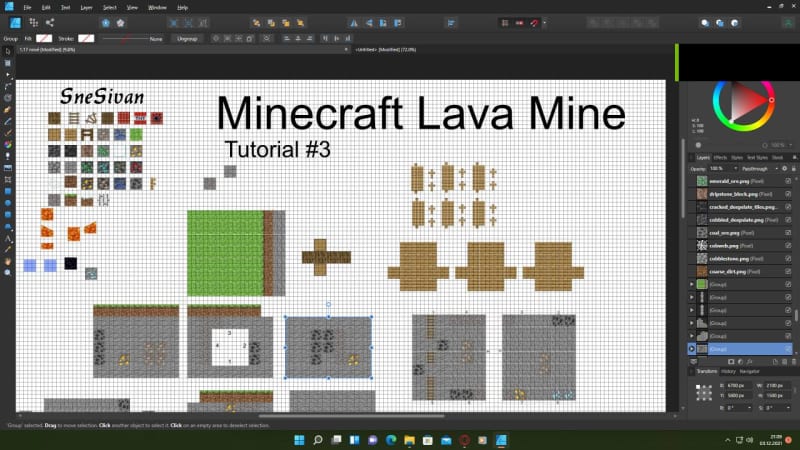Screen dimensions: 800x450
Task: Toggle visibility of cracked_deepslate_tiles layer
Action: [x=788, y=207]
